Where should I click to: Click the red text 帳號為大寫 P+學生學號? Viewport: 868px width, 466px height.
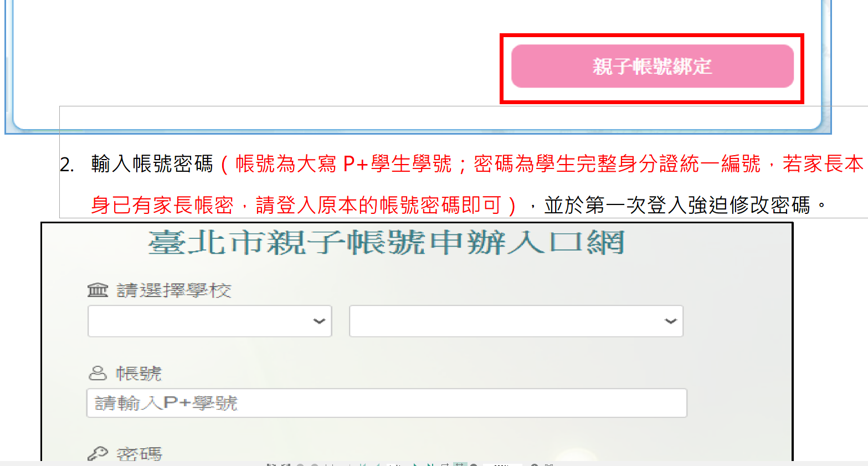click(343, 164)
